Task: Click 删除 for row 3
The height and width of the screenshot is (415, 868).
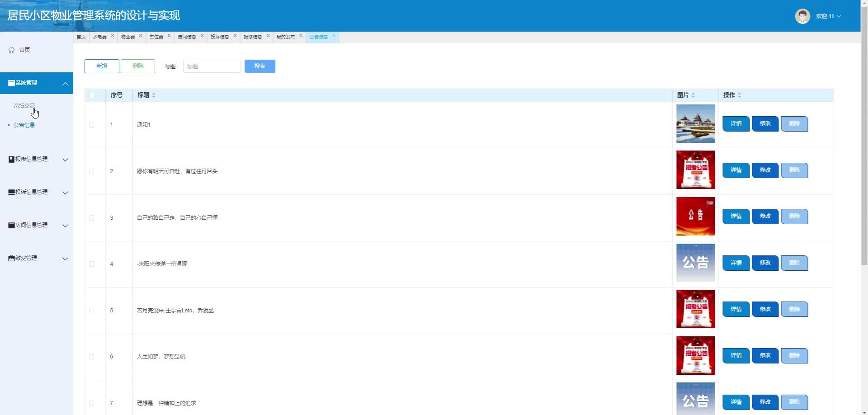Action: click(794, 216)
